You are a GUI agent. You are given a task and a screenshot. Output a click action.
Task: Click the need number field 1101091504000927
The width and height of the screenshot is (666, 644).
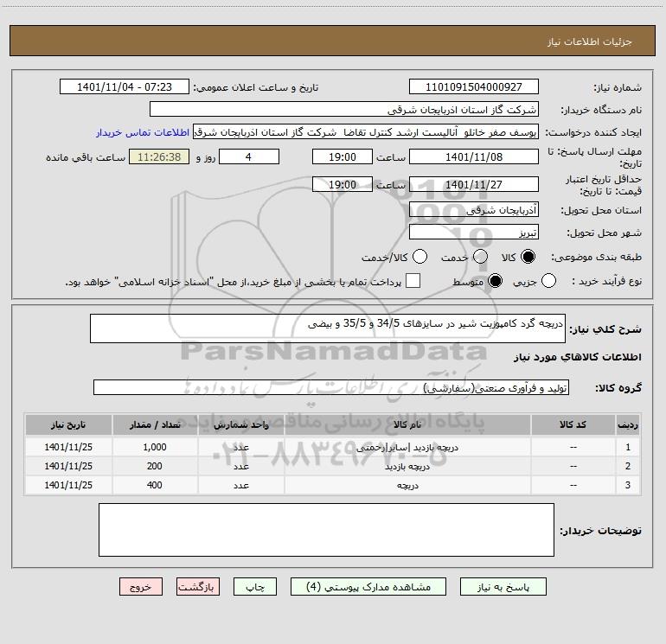click(474, 87)
